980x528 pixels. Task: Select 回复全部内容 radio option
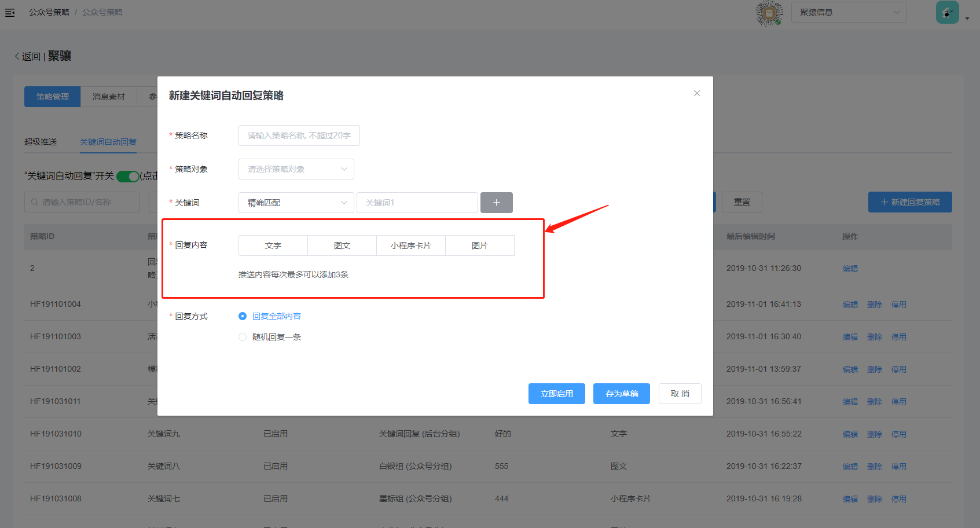(x=243, y=316)
